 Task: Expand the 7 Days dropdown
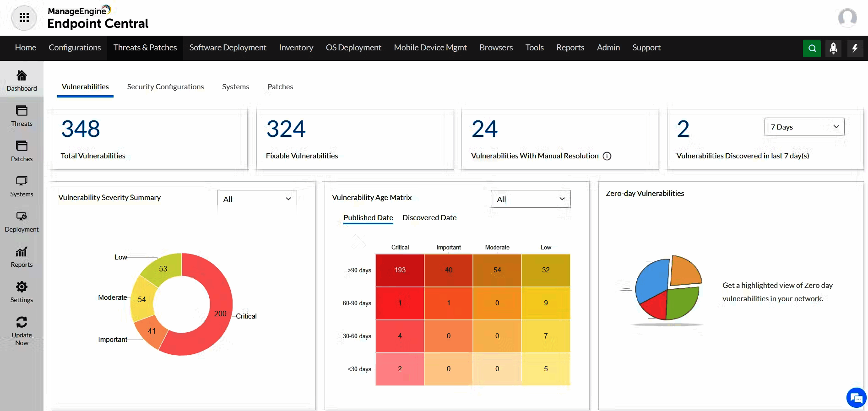804,127
